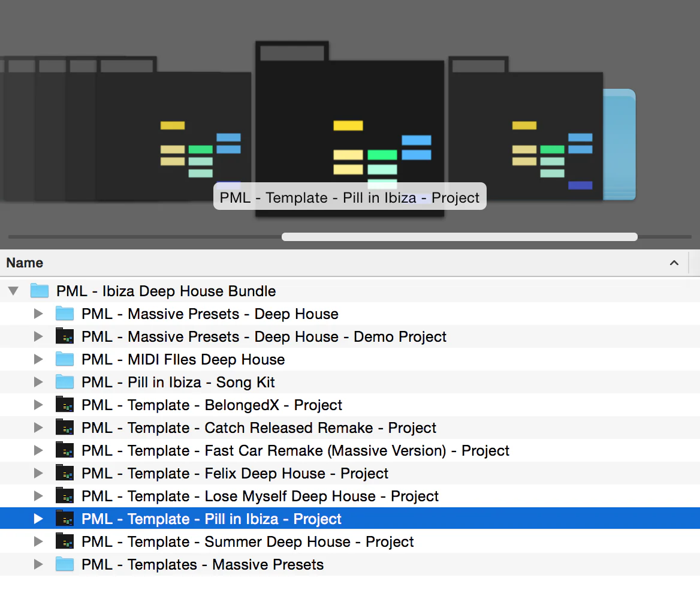Expand the Massive Presets Demo Project row
The width and height of the screenshot is (700, 590).
(38, 337)
